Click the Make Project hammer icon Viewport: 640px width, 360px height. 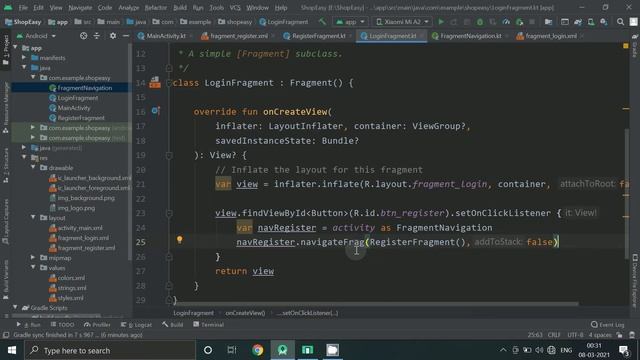322,22
